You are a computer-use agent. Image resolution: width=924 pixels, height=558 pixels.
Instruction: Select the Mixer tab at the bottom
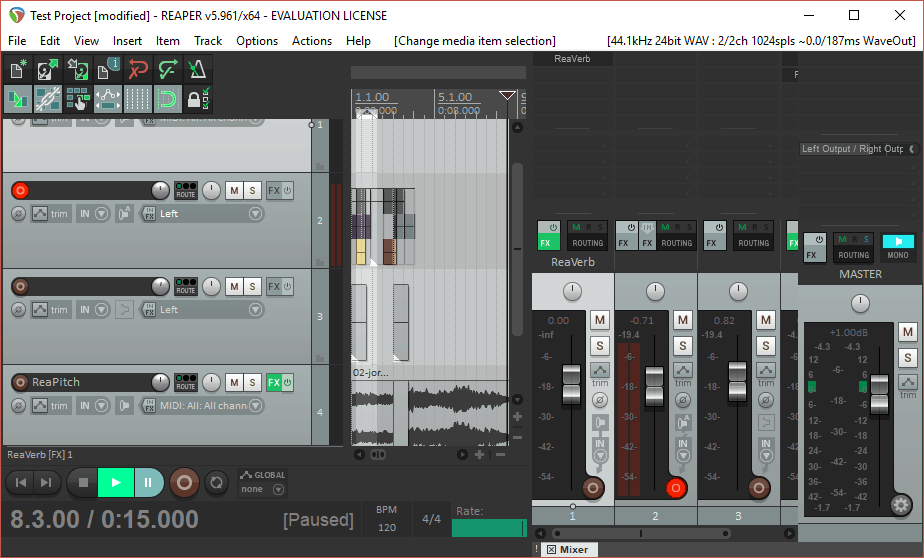[568, 549]
